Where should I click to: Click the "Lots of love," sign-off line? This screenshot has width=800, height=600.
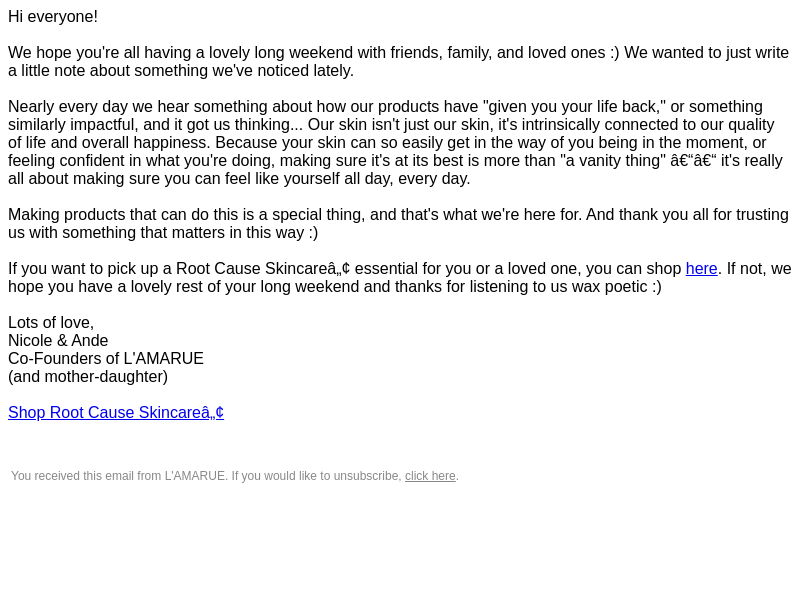click(51, 322)
